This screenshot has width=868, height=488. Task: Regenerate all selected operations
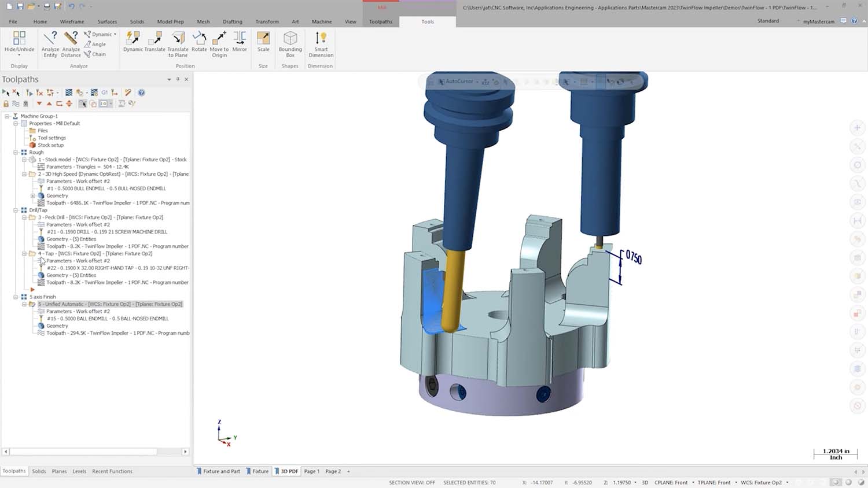(29, 93)
